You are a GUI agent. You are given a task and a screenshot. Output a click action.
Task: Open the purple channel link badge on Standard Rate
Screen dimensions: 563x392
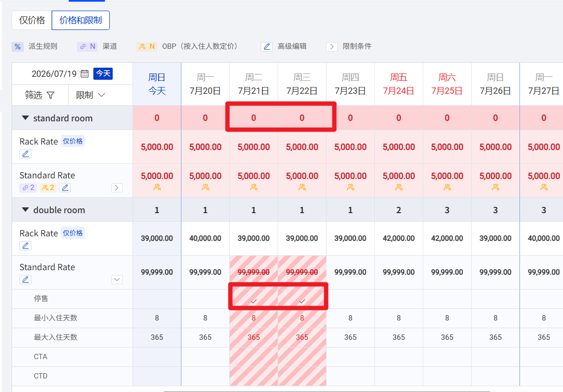(x=28, y=188)
